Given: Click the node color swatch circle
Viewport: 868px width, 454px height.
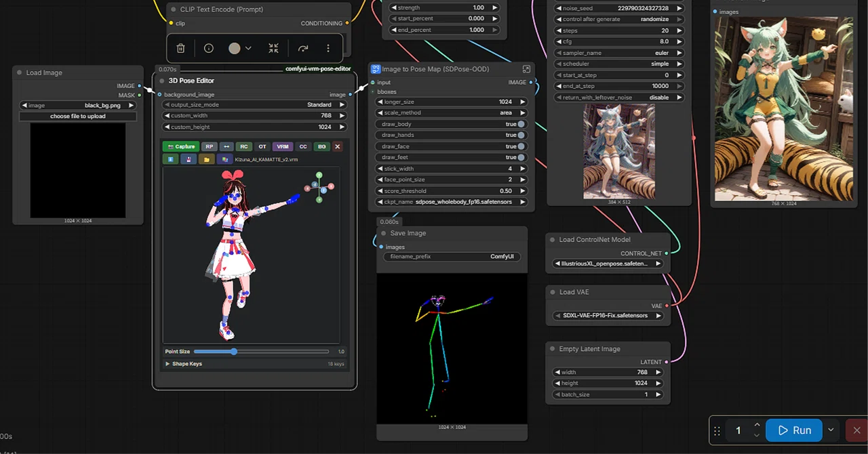Looking at the screenshot, I should tap(235, 48).
